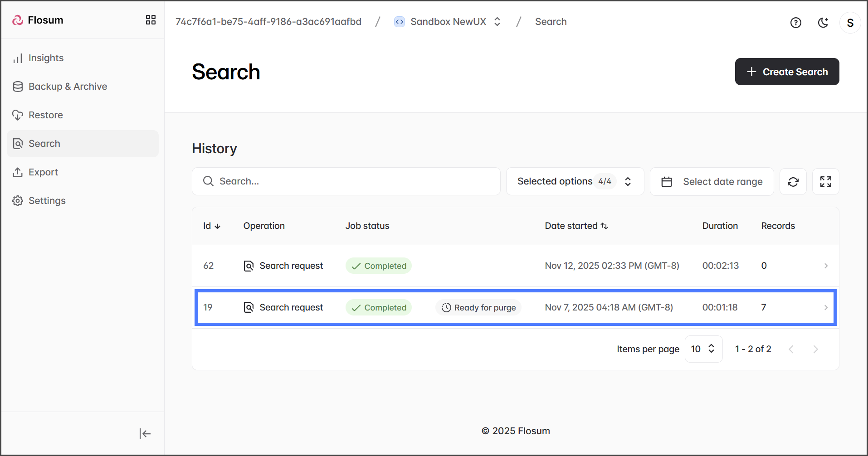Image resolution: width=868 pixels, height=456 pixels.
Task: Navigate to Export section
Action: 43,172
